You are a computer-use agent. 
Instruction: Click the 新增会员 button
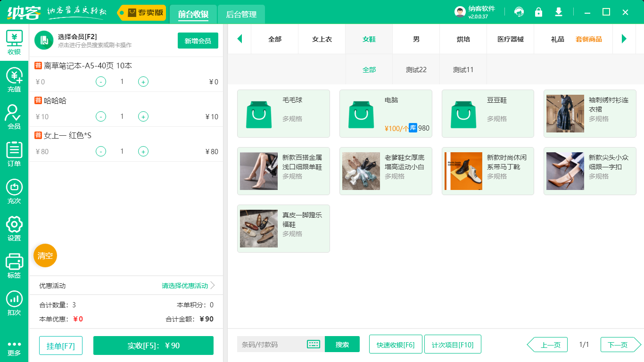(x=198, y=41)
